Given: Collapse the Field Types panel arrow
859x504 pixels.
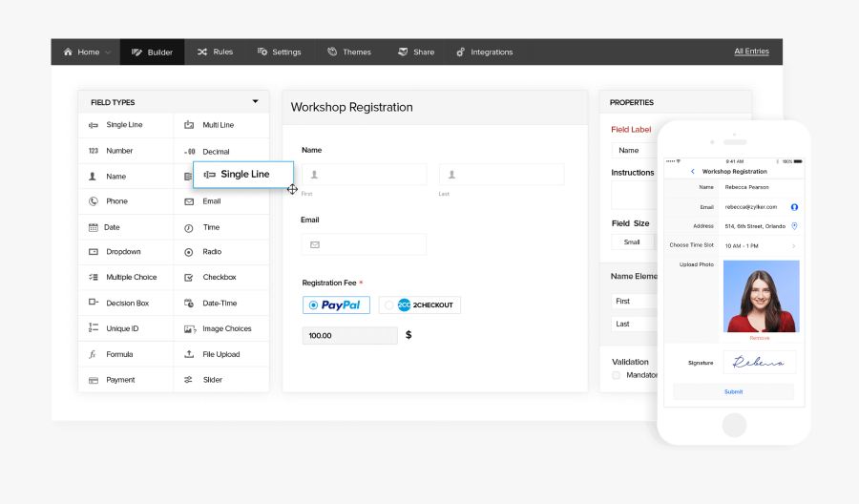Looking at the screenshot, I should 255,101.
